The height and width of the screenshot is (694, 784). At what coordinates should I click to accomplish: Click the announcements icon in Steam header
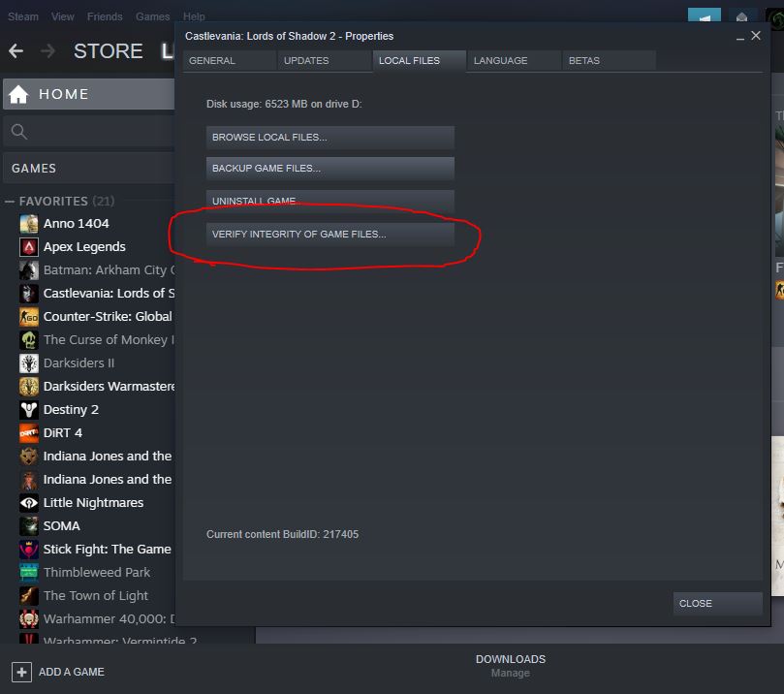click(x=704, y=16)
